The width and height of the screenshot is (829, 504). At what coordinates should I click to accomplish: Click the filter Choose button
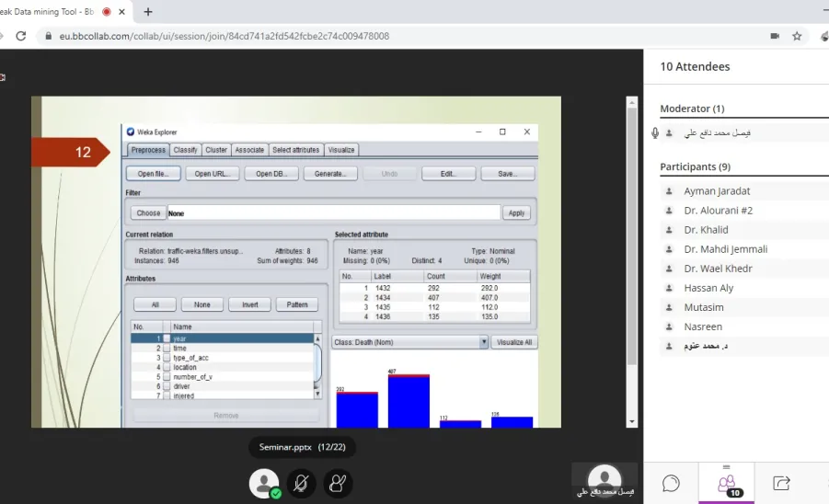click(x=148, y=212)
